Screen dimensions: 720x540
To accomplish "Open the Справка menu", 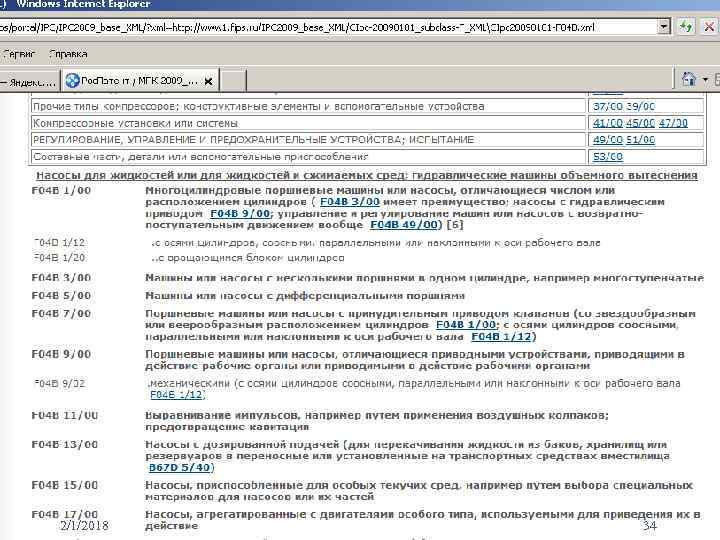I will coord(68,54).
